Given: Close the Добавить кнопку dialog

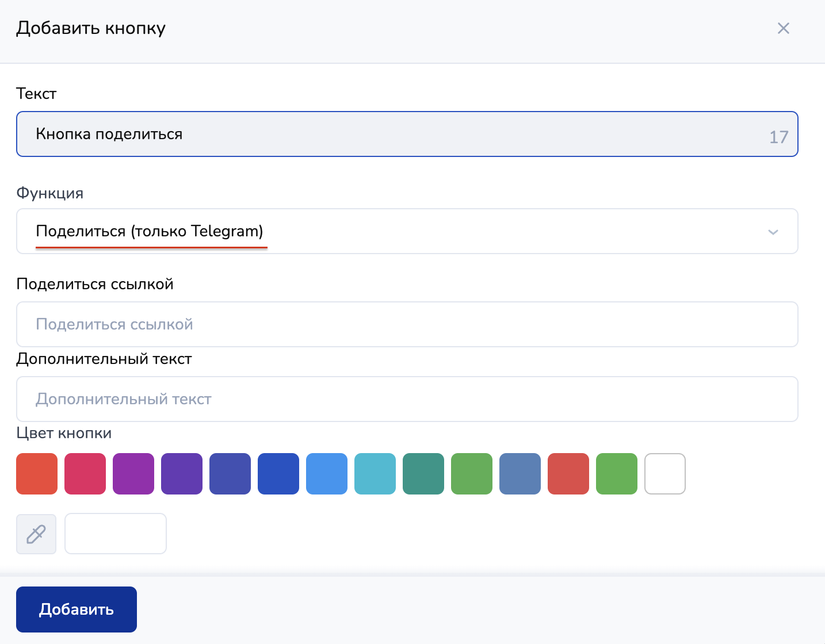Looking at the screenshot, I should tap(783, 28).
